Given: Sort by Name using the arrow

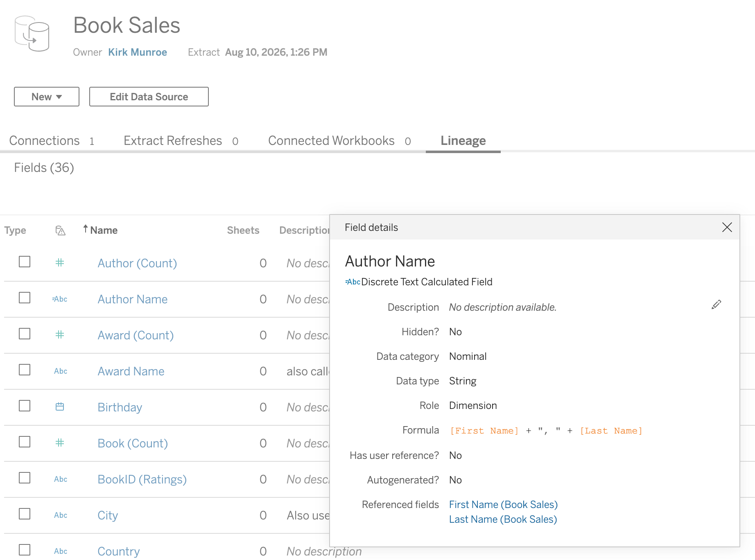Looking at the screenshot, I should [86, 229].
